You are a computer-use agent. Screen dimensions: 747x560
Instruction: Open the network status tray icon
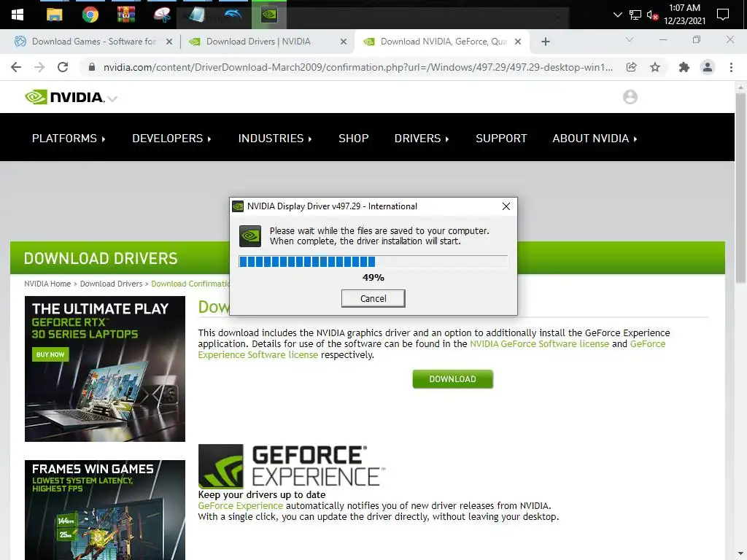pos(635,15)
